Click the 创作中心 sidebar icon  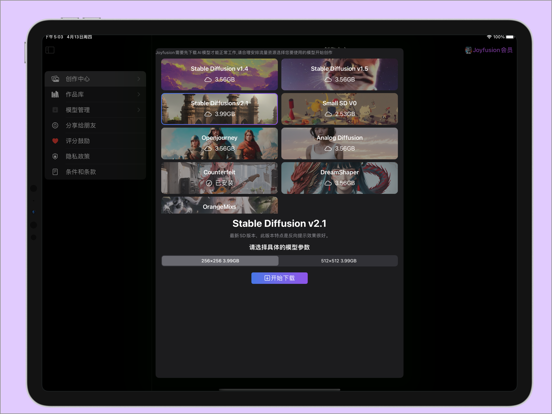point(55,79)
